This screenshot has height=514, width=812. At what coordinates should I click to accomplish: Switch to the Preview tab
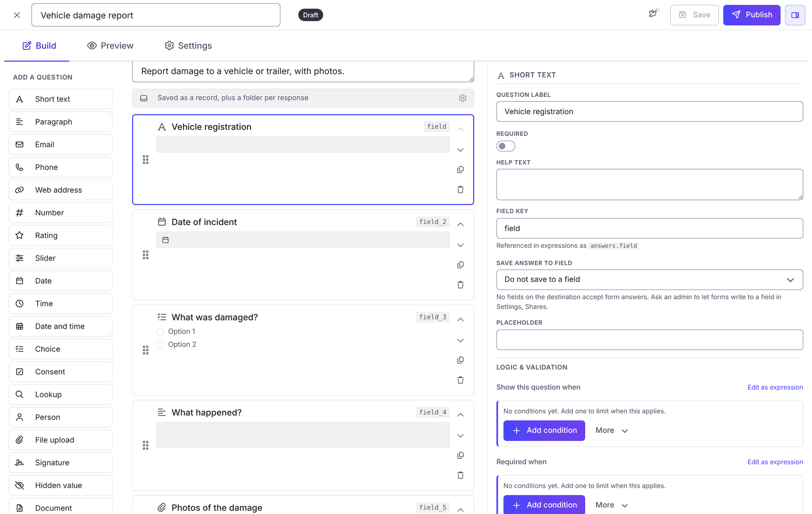click(110, 46)
